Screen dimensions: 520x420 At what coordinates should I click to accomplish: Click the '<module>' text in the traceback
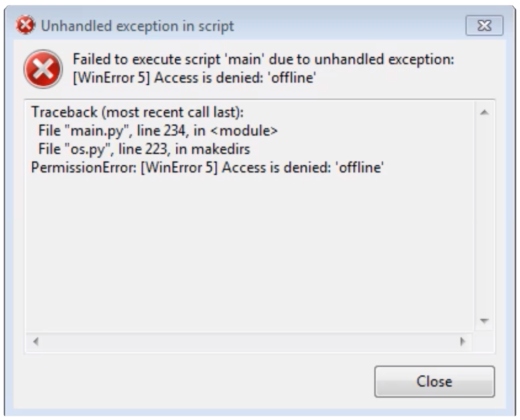[244, 130]
